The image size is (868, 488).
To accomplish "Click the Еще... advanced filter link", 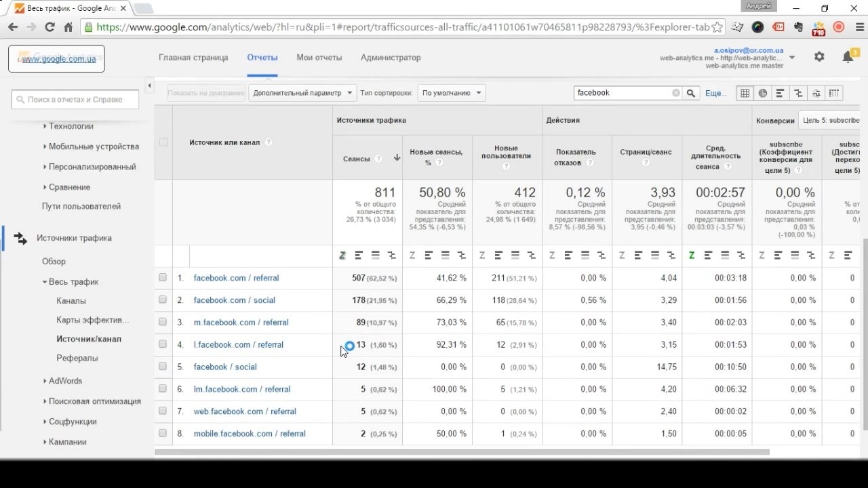I will coord(716,94).
